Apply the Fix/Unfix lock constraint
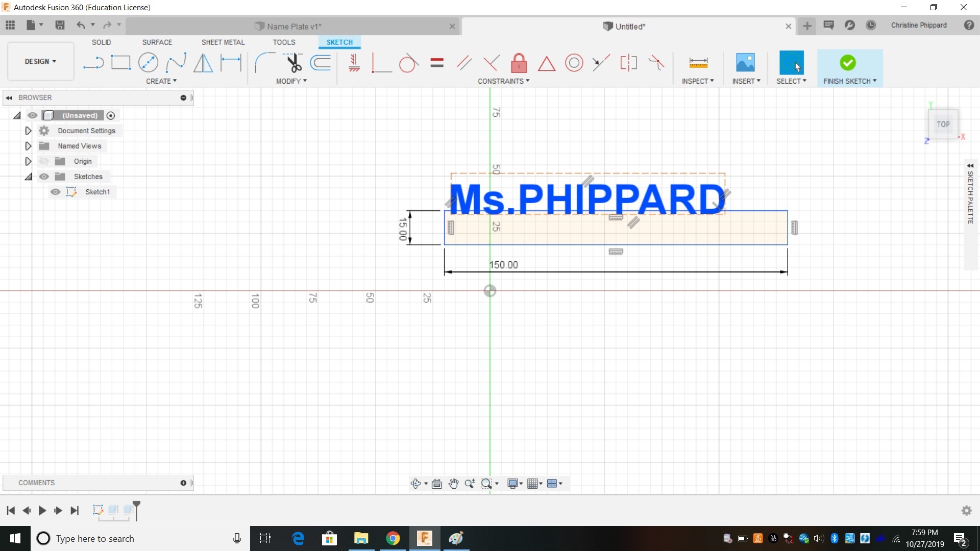980x551 pixels. click(x=519, y=63)
